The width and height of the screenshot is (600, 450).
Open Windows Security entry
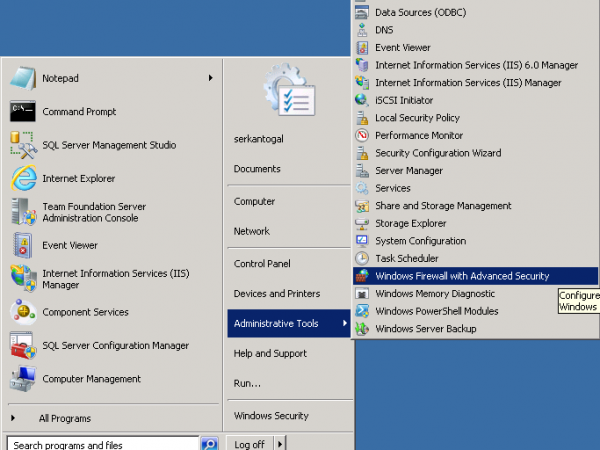click(x=271, y=416)
